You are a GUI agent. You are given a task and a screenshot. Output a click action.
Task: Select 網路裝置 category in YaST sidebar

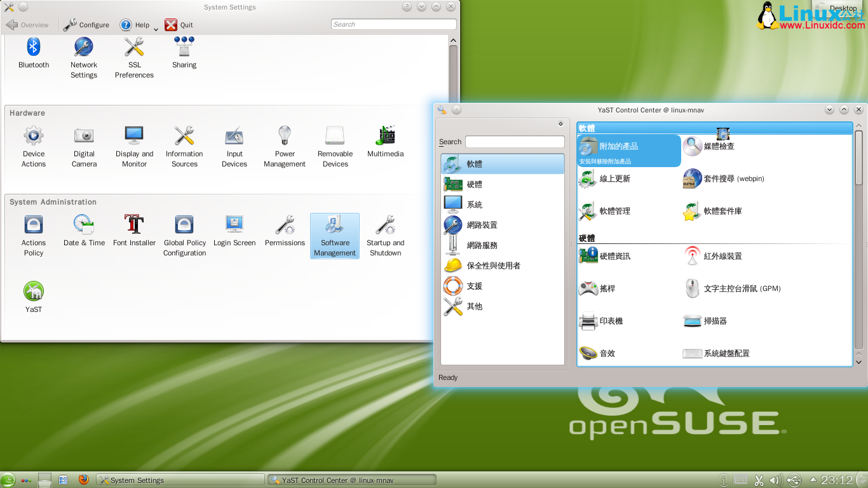point(503,225)
